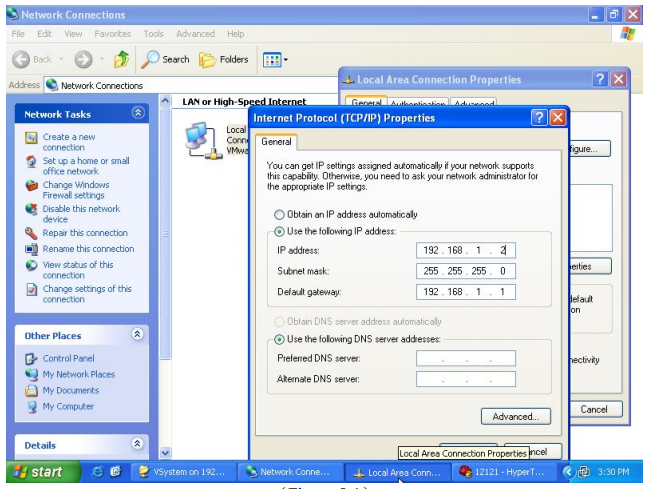The image size is (651, 489).
Task: Select Obtain an IP address automatically
Action: (x=279, y=215)
